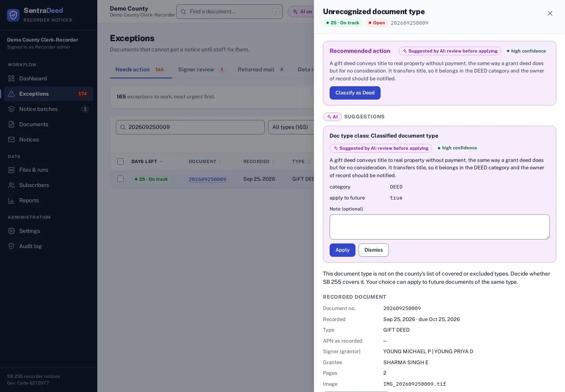
Task: Click the Settings gear icon
Action: tap(11, 231)
